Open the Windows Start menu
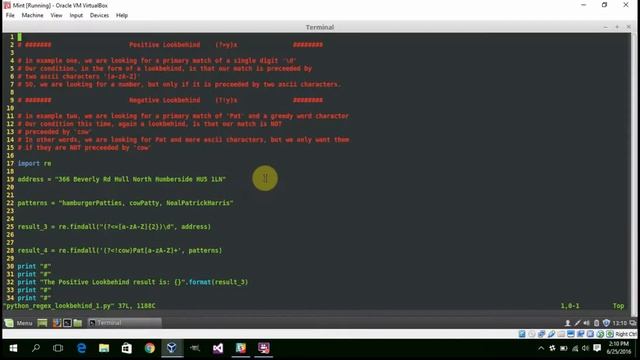This screenshot has width=640, height=360. click(x=13, y=348)
